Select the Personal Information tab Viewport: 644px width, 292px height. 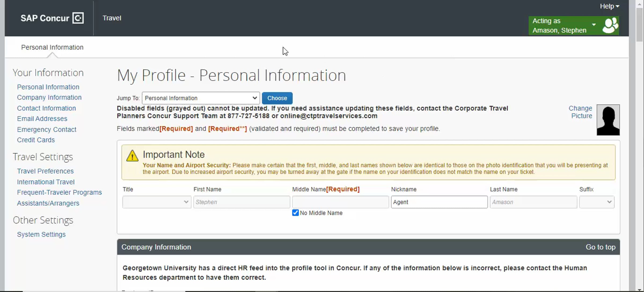pyautogui.click(x=52, y=47)
